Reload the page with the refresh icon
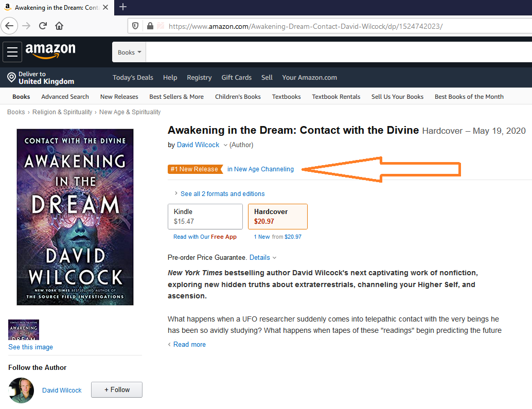The width and height of the screenshot is (532, 409). click(x=43, y=26)
